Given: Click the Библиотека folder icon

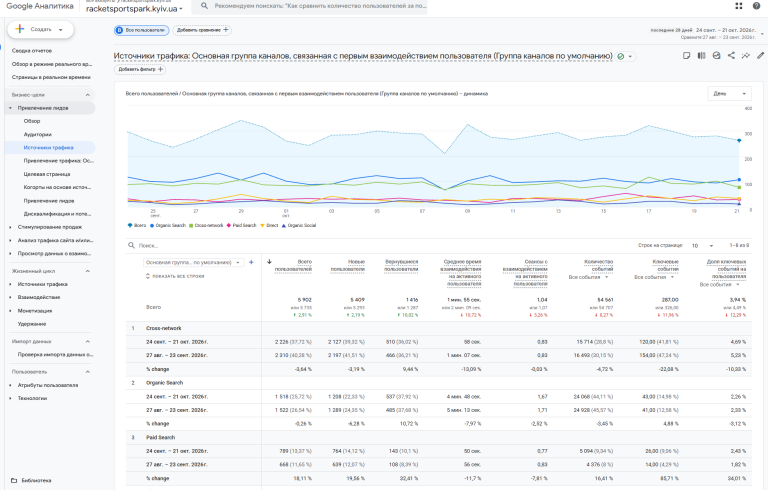Looking at the screenshot, I should pyautogui.click(x=14, y=480).
